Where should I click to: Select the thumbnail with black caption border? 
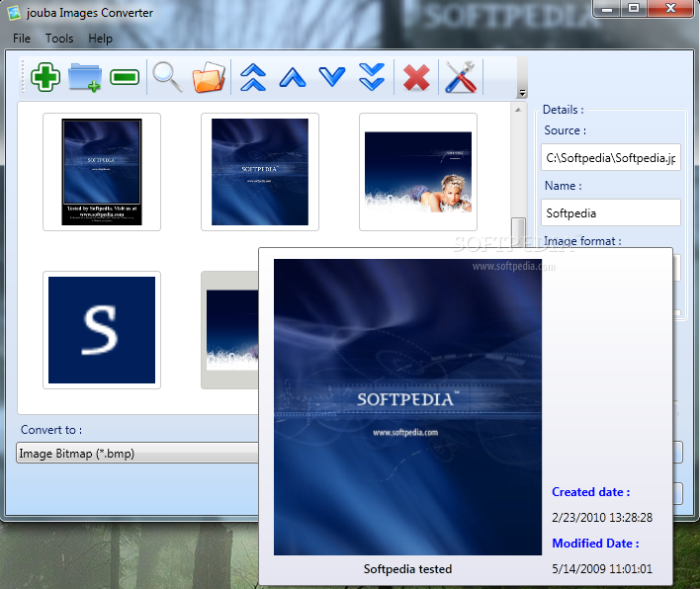(x=102, y=172)
